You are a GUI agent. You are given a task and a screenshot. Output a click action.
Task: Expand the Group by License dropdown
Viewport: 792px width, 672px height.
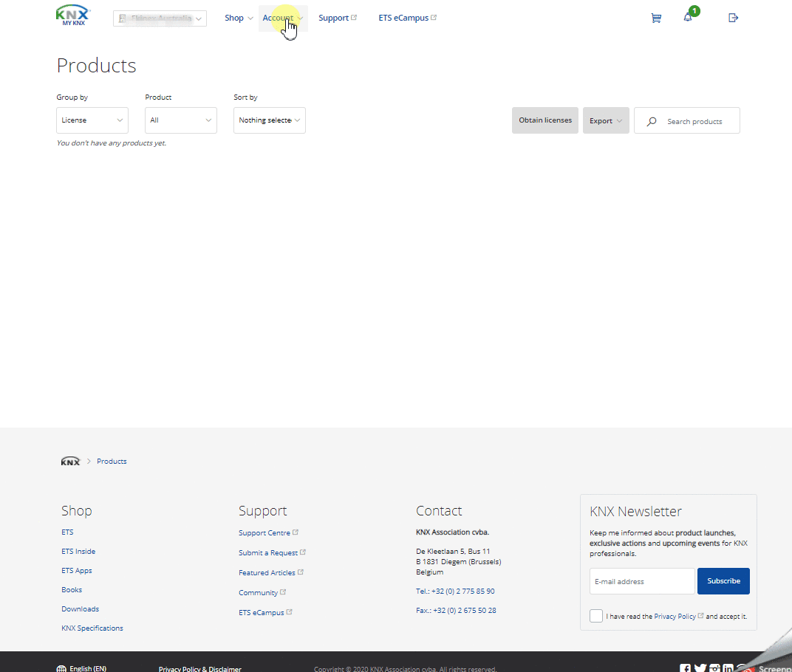point(92,120)
